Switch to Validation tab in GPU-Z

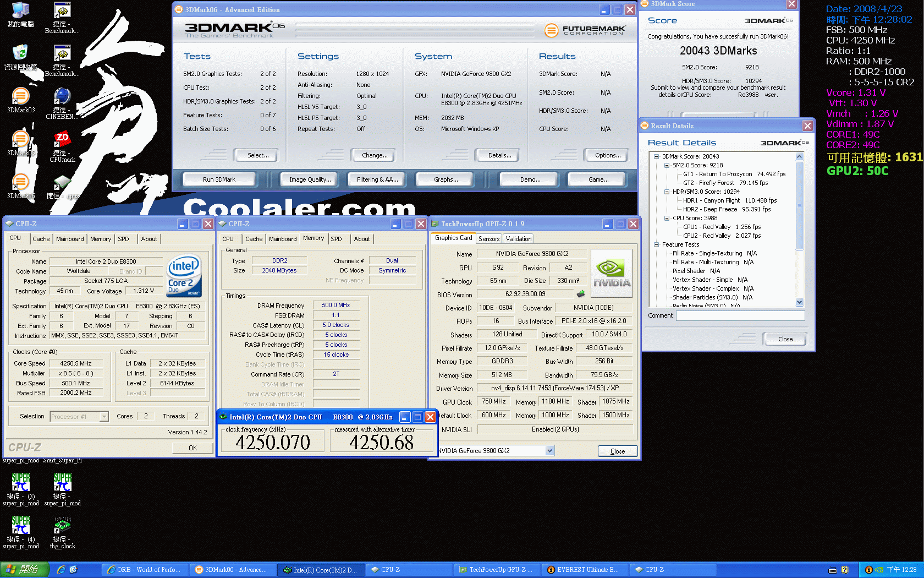click(x=519, y=239)
